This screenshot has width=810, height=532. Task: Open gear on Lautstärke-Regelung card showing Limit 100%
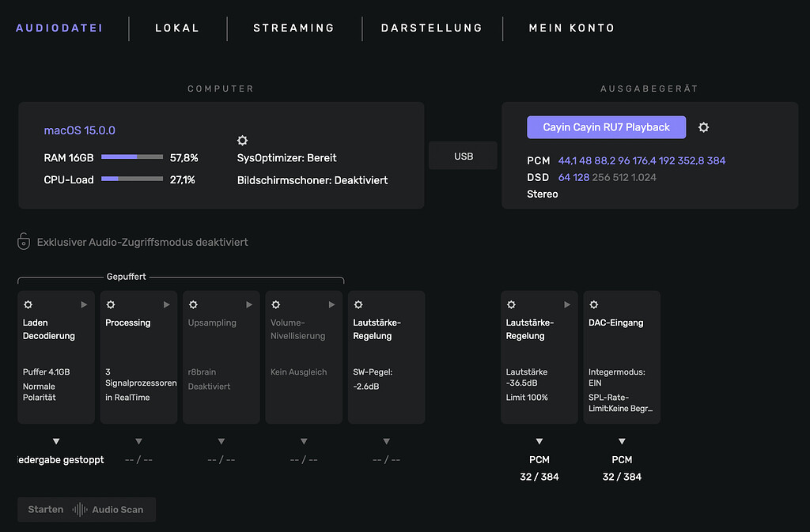pos(512,304)
